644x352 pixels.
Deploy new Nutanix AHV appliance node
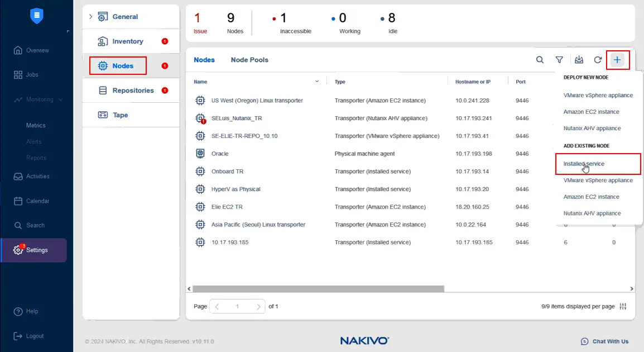tap(592, 129)
